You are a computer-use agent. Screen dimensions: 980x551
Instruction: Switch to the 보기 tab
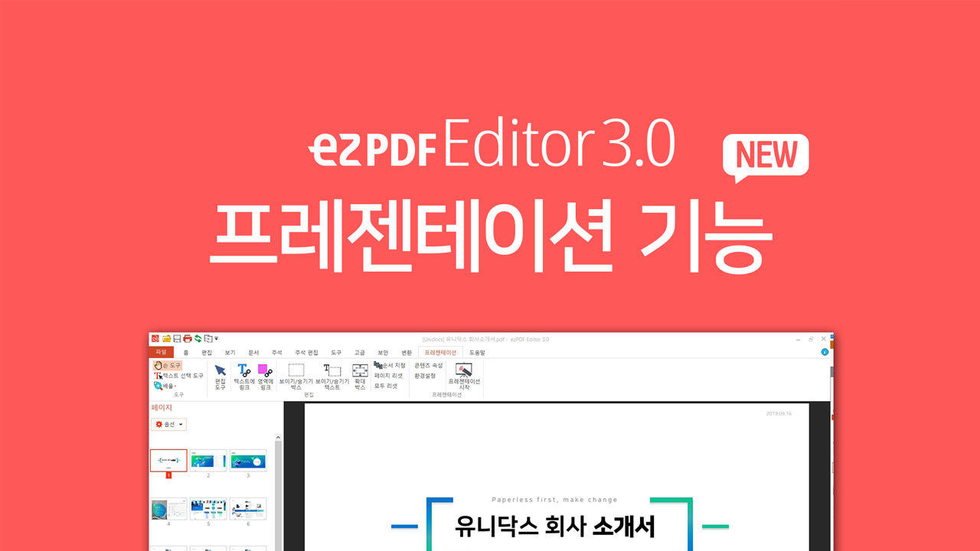[230, 353]
